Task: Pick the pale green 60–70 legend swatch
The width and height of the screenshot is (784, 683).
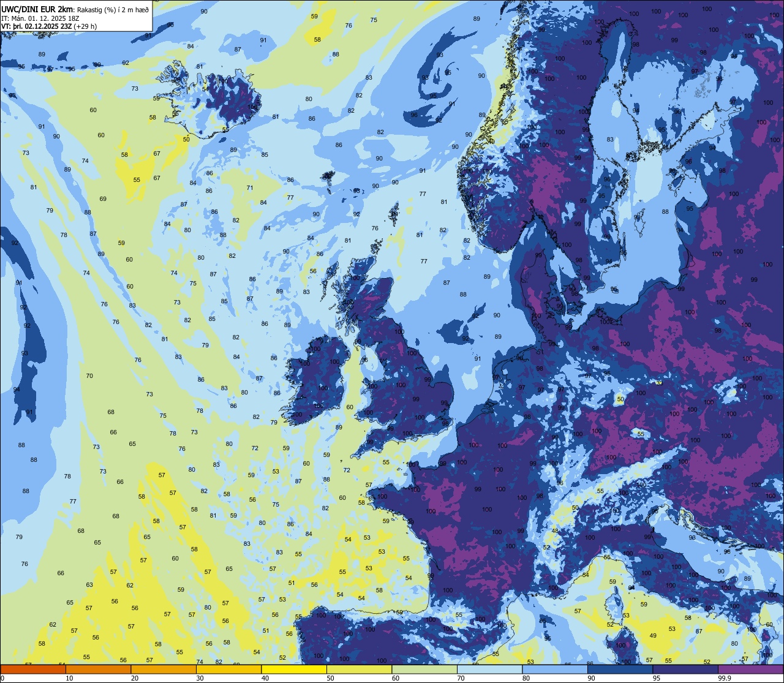Action: coord(424,669)
